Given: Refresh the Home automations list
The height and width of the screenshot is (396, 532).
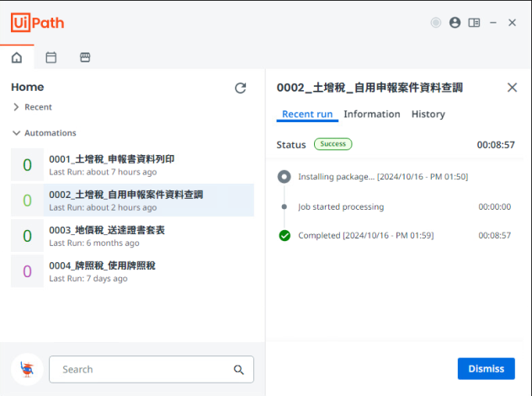Looking at the screenshot, I should point(240,88).
